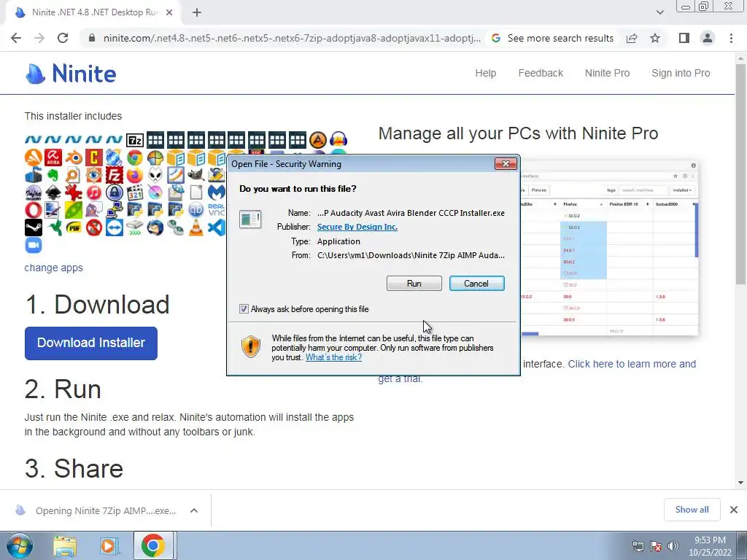Click the Avast orange icon
Screen dimensions: 747x560
tap(34, 157)
